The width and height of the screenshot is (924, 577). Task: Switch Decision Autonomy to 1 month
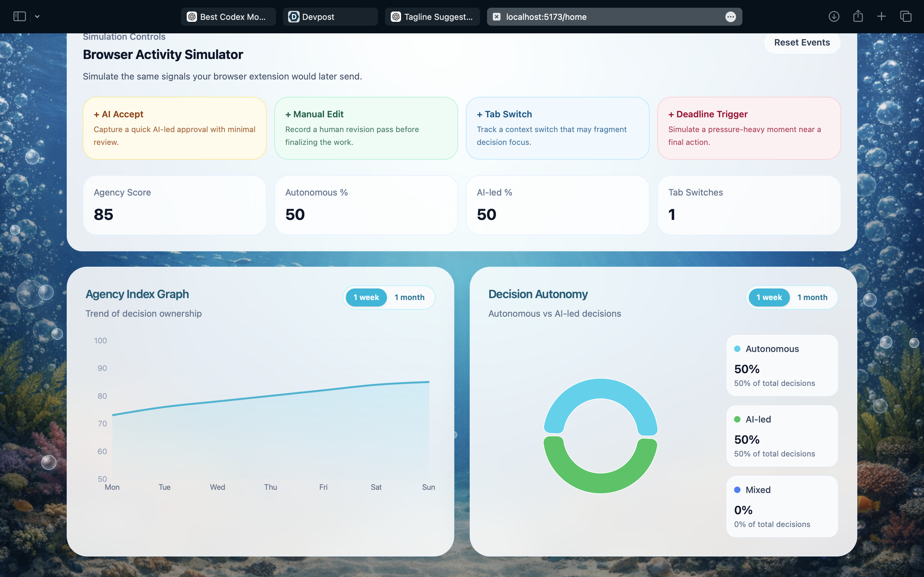[x=812, y=297]
